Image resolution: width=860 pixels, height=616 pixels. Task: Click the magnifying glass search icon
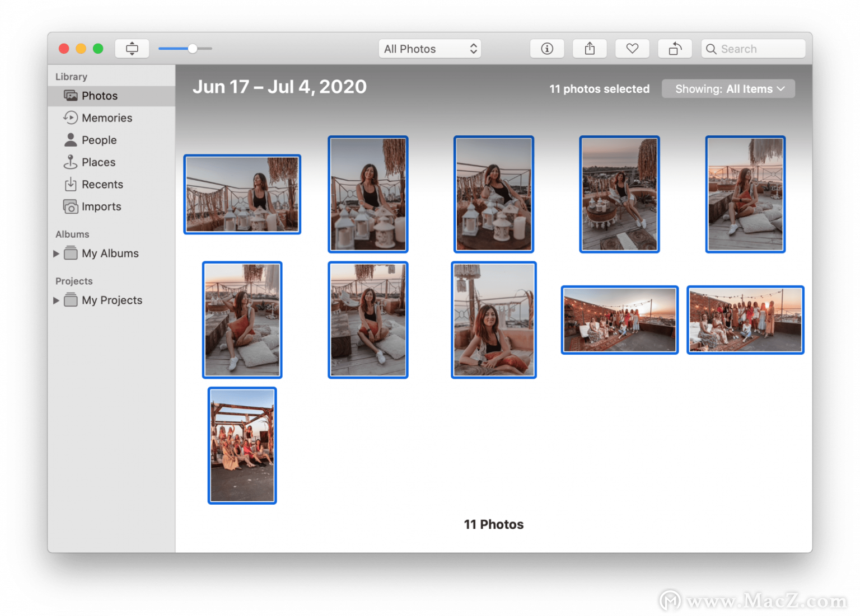711,49
